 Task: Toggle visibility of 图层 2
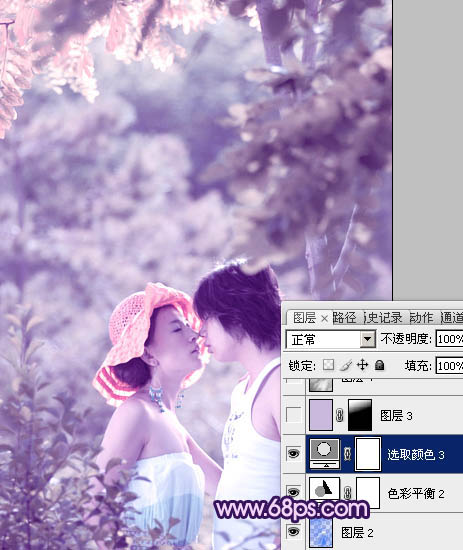coord(293,532)
